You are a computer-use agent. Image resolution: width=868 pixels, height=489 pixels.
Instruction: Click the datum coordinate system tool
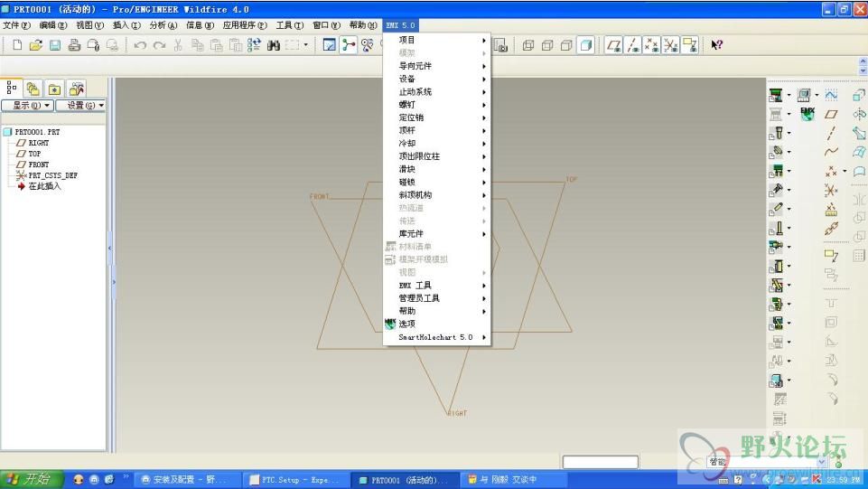(831, 191)
